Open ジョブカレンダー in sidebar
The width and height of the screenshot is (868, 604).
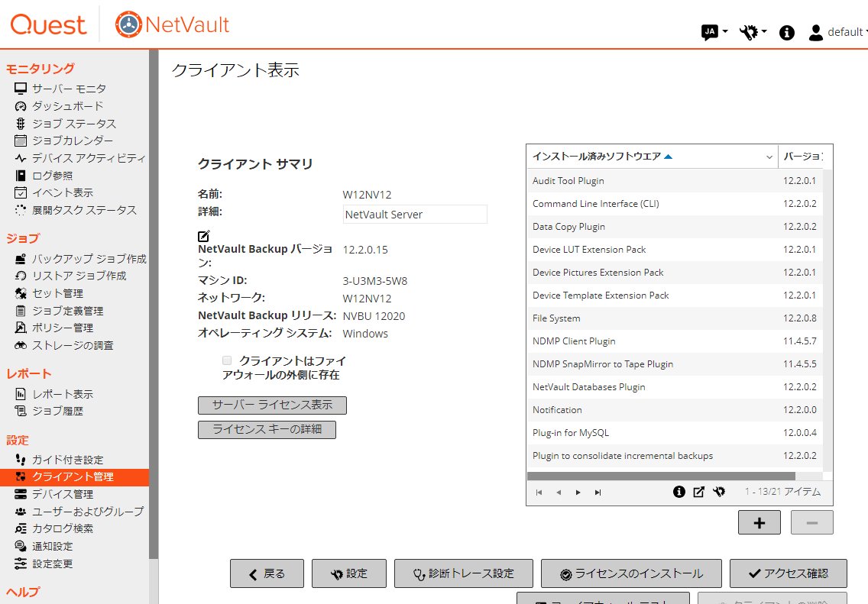(72, 141)
